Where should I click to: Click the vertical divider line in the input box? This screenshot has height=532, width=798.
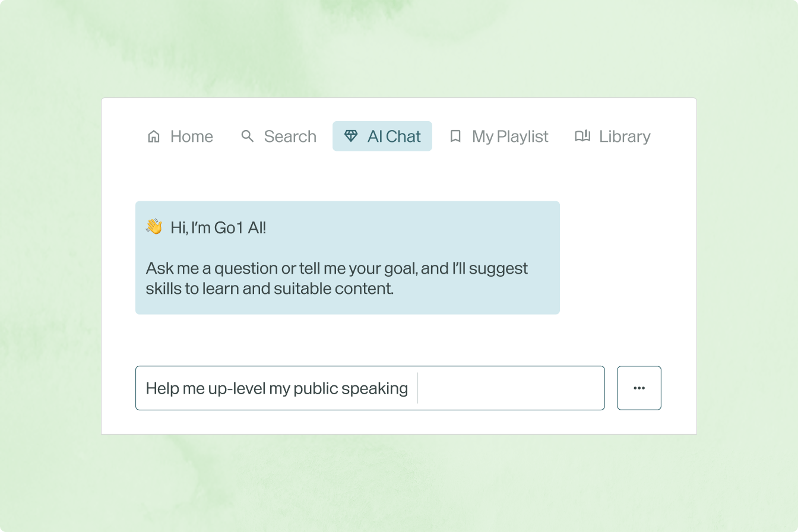[418, 388]
